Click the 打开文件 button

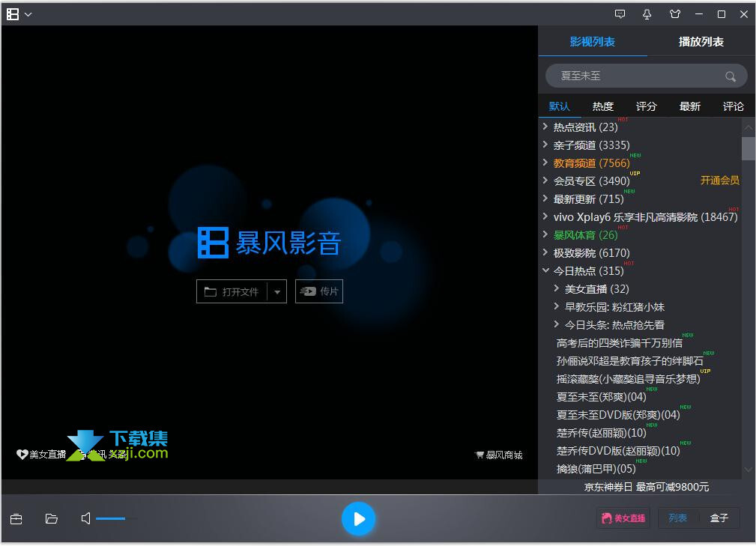tap(232, 291)
